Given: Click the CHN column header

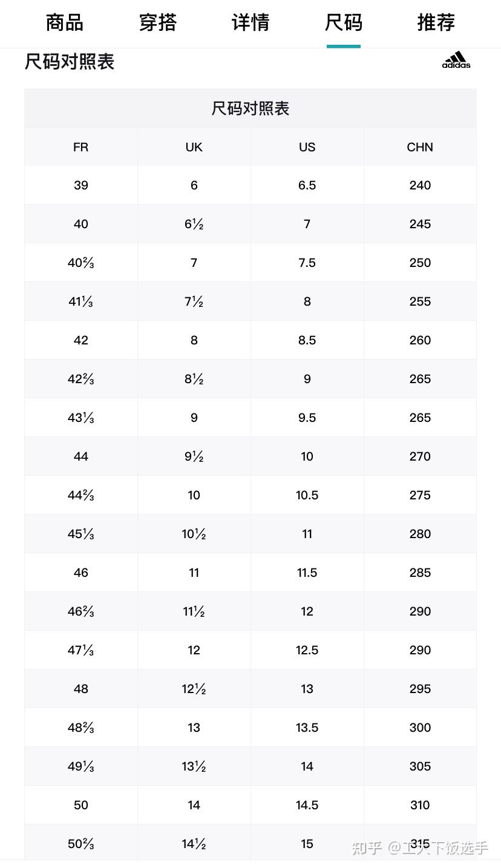Looking at the screenshot, I should point(420,147).
